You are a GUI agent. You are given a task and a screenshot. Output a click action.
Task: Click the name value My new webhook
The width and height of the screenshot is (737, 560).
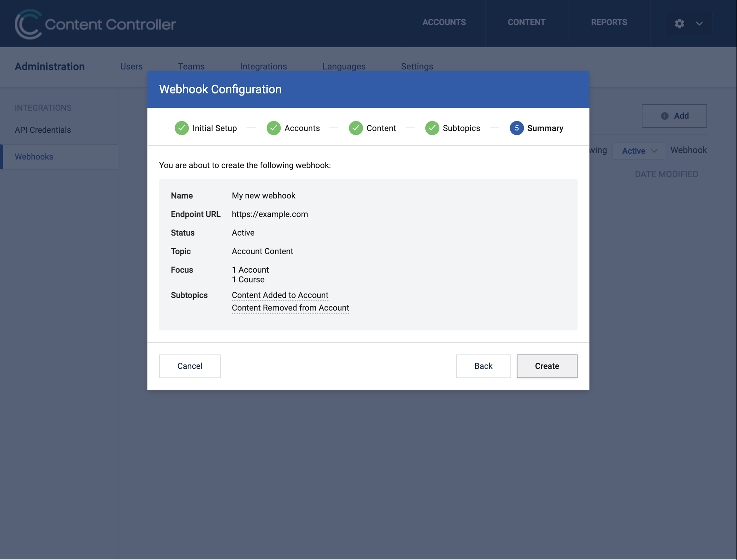pos(264,195)
